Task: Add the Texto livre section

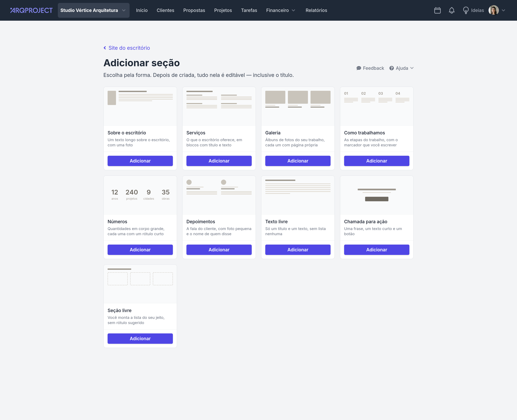Action: pos(298,250)
